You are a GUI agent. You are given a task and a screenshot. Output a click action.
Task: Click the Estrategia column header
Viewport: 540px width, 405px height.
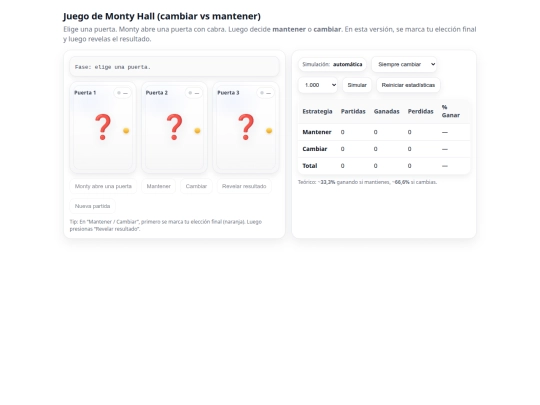tap(317, 112)
